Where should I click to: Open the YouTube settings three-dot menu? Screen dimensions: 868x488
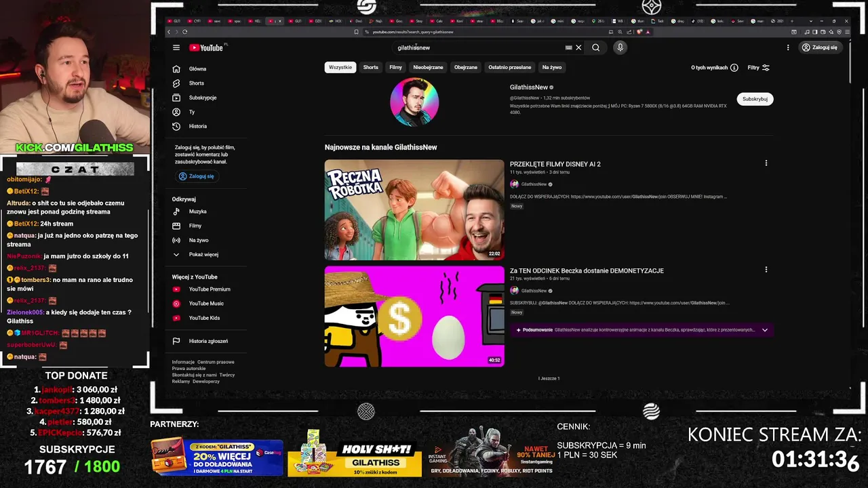[788, 47]
